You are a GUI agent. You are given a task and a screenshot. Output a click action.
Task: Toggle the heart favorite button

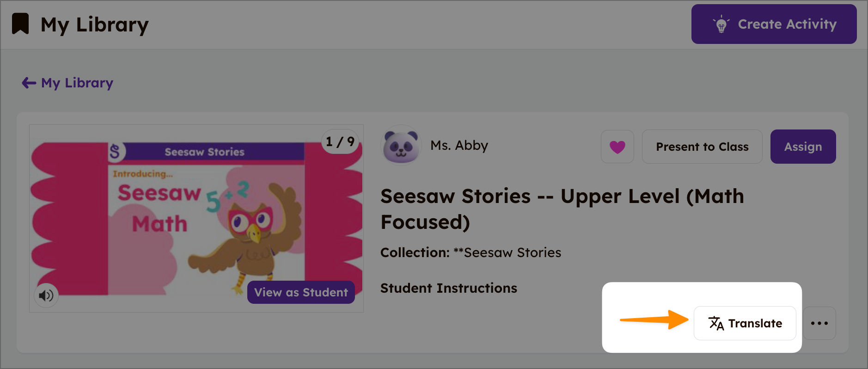(617, 147)
